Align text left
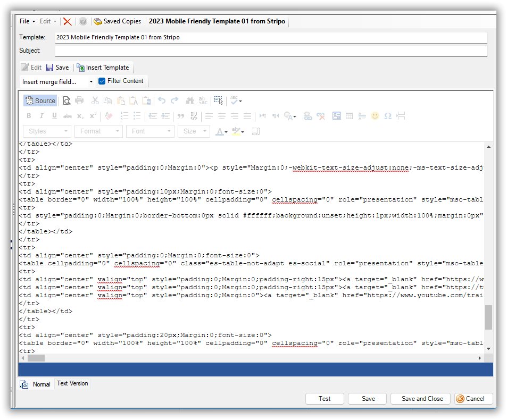 click(209, 116)
